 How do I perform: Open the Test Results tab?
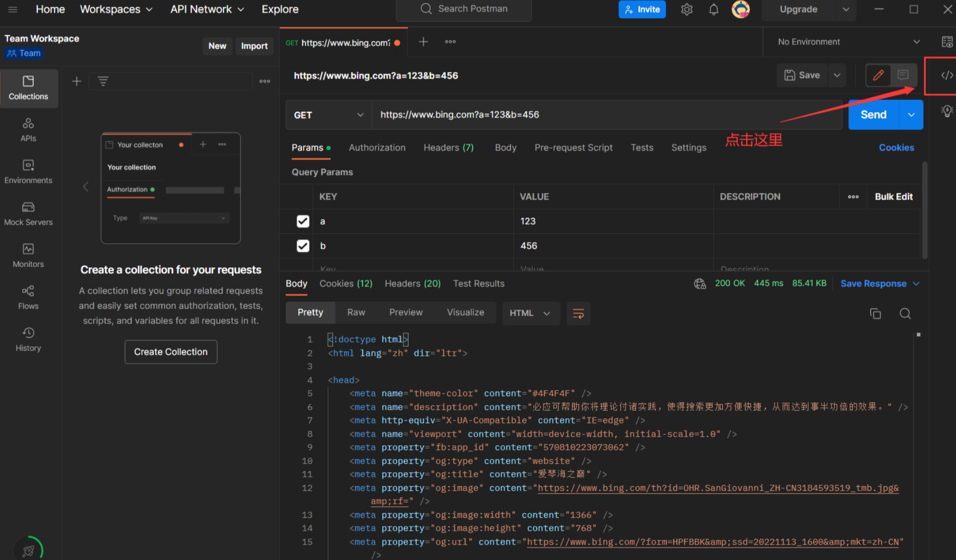click(478, 283)
